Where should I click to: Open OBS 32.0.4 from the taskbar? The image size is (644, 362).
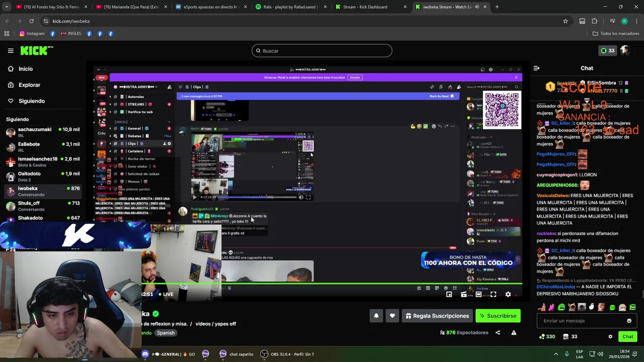coord(287,354)
